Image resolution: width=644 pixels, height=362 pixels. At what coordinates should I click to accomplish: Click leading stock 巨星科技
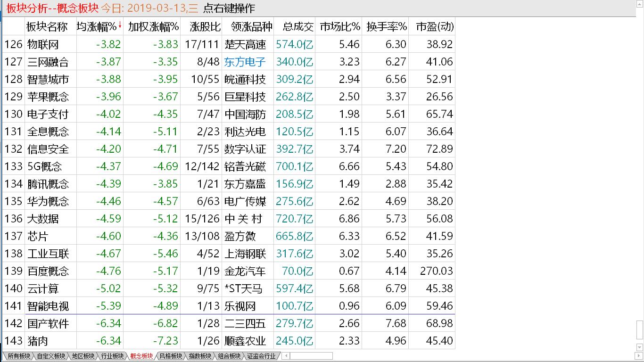pos(245,97)
